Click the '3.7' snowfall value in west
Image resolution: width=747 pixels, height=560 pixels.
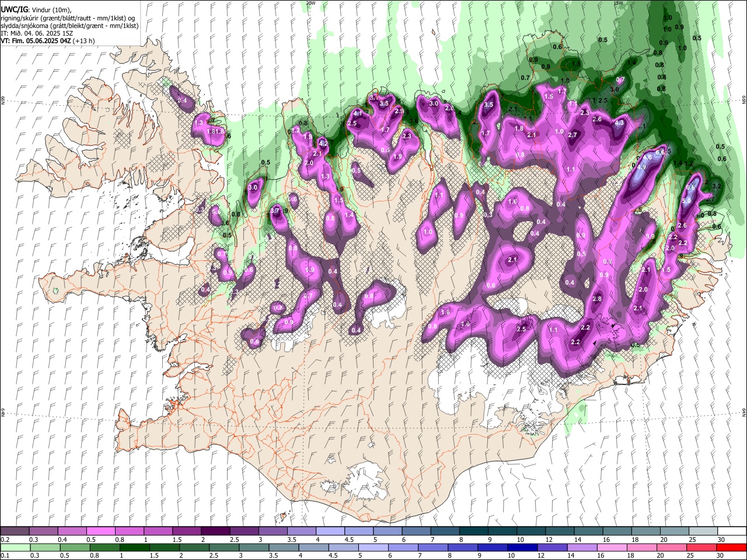click(276, 211)
